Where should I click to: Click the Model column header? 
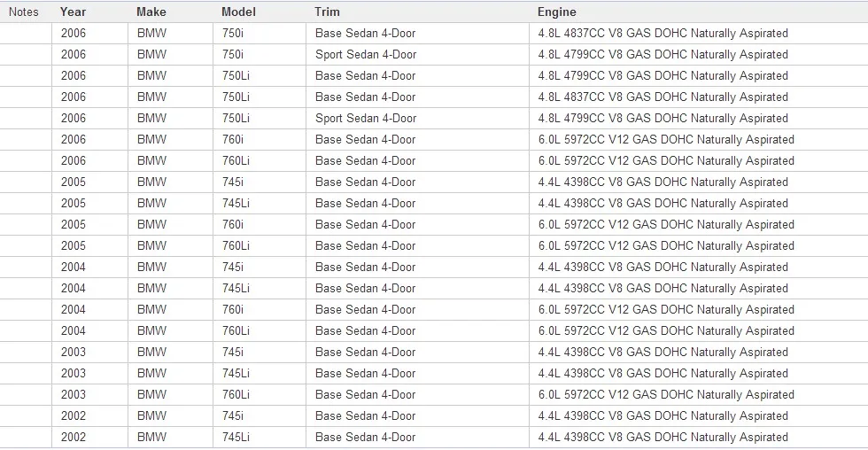click(260, 12)
